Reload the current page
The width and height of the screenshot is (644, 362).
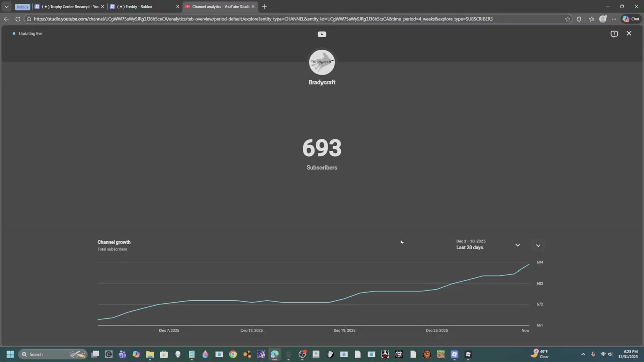18,19
